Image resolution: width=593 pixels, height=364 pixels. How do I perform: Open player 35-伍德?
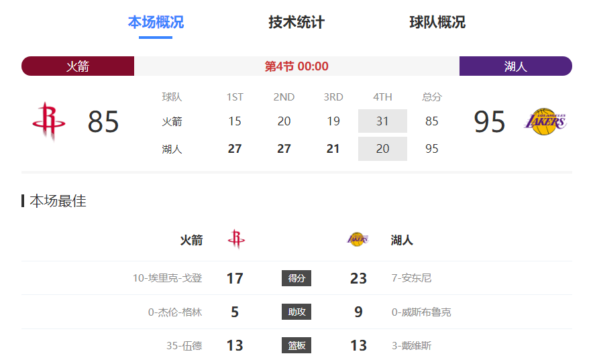(184, 346)
